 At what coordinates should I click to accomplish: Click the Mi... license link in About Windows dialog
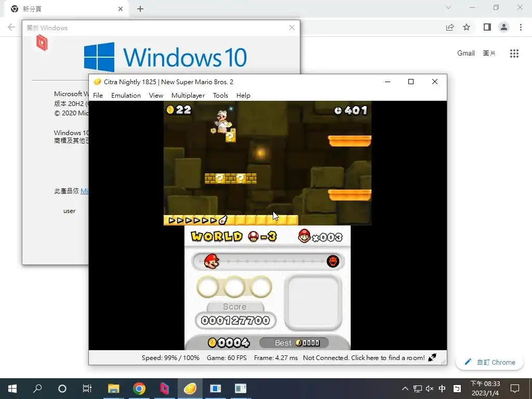(85, 191)
